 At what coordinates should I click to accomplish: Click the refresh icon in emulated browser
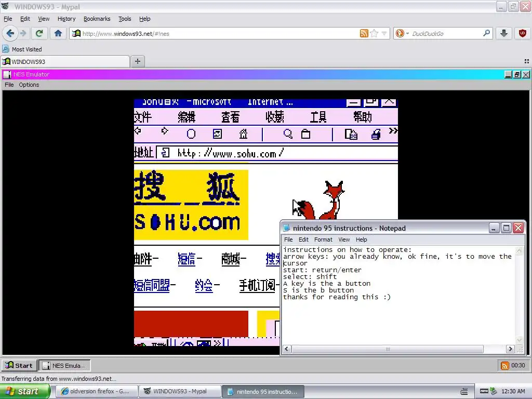pyautogui.click(x=217, y=134)
